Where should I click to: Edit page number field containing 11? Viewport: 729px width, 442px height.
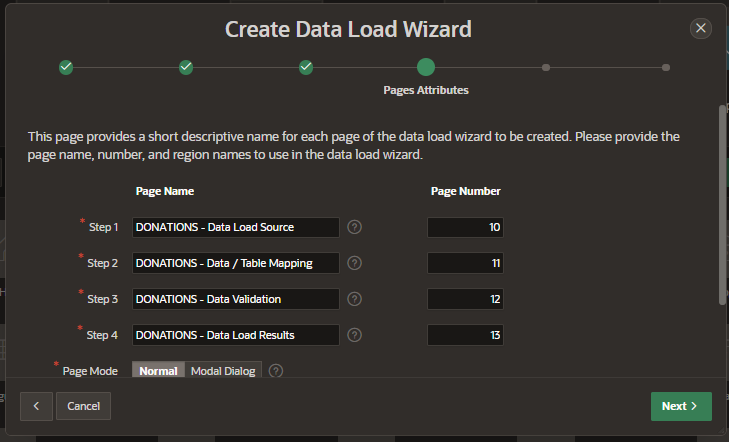point(465,263)
